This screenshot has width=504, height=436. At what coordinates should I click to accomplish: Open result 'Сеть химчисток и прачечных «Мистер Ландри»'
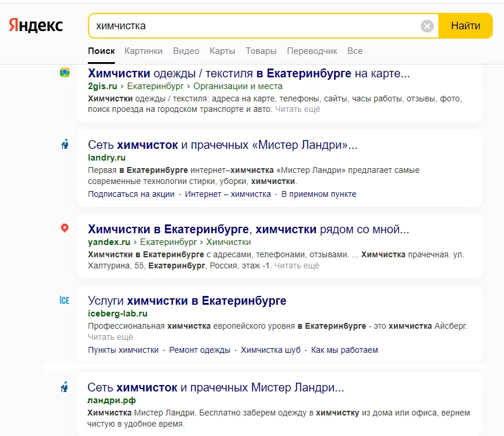pos(223,145)
